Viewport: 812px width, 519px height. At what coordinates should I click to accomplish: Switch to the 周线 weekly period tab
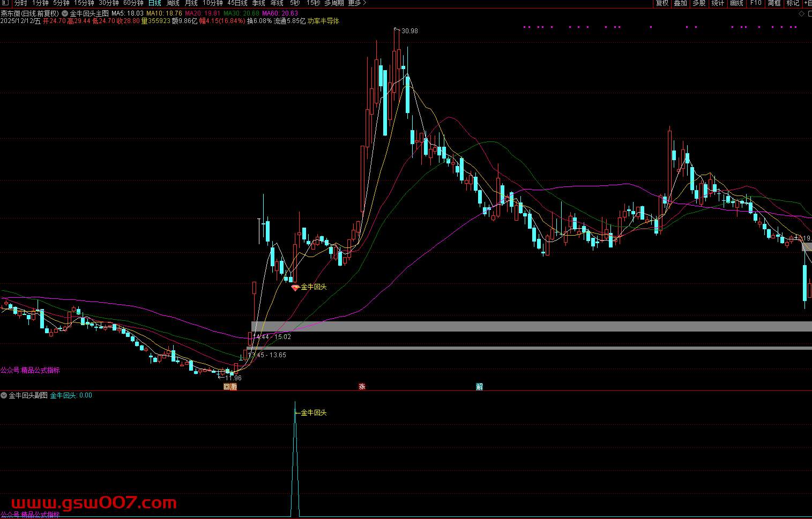tap(173, 3)
